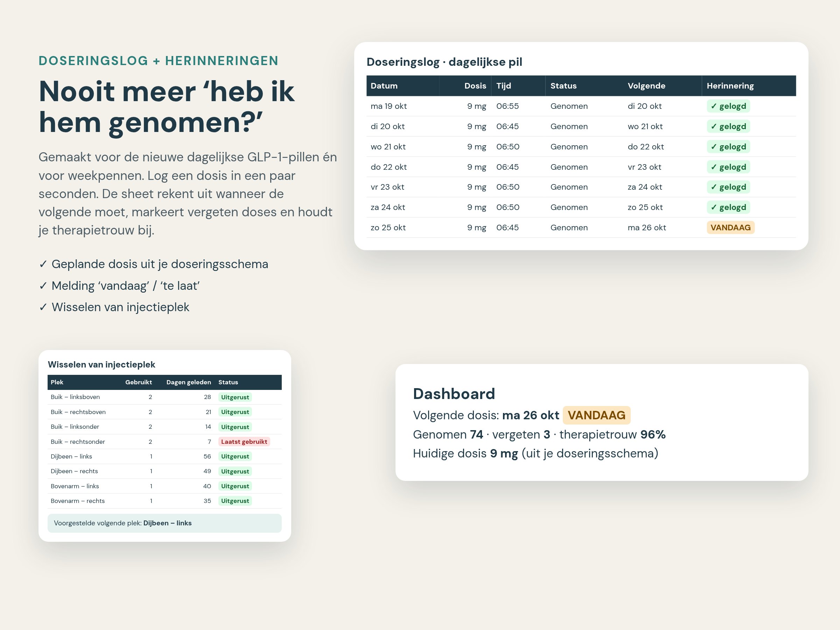Click the 'zo 25 okt' date cell in first column
The width and height of the screenshot is (840, 630).
pyautogui.click(x=388, y=227)
